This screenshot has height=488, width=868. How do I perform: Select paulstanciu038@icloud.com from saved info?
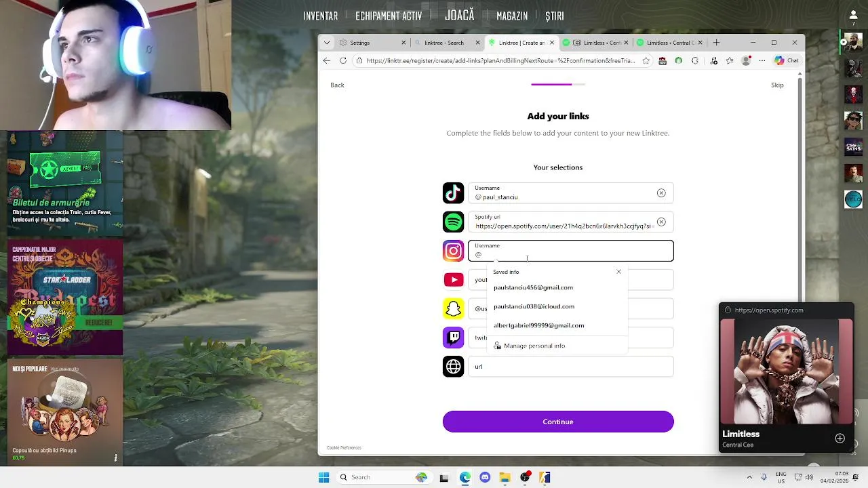[x=557, y=306]
